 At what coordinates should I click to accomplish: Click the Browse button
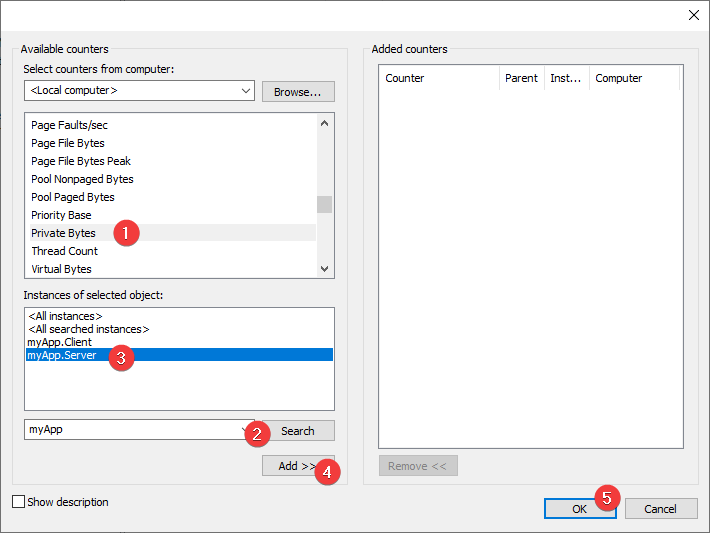coord(298,92)
